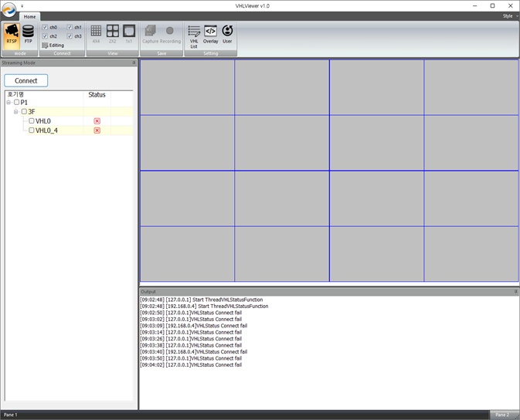The width and height of the screenshot is (520, 420).
Task: Toggle the ch1 channel checkbox
Action: click(x=70, y=27)
